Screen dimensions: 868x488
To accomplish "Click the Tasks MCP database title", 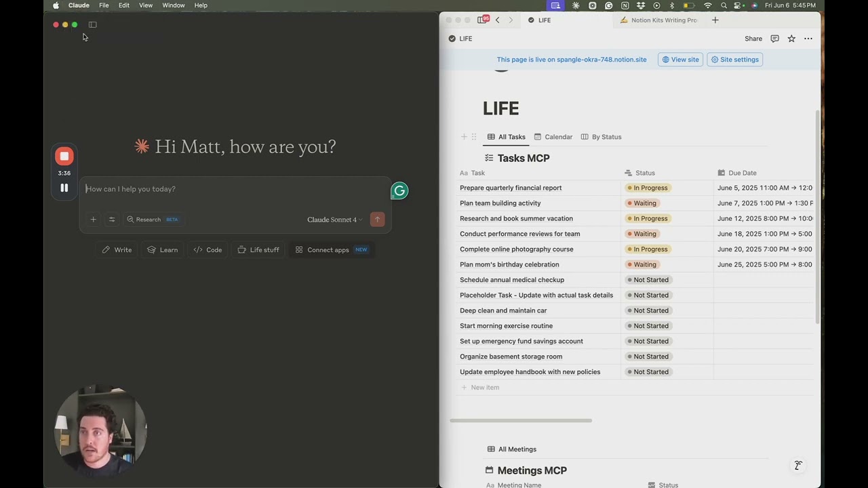I will (x=524, y=159).
